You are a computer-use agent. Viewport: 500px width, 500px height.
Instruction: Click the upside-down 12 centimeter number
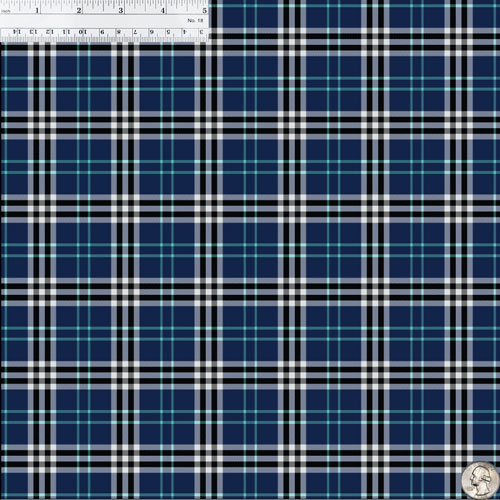50,32
